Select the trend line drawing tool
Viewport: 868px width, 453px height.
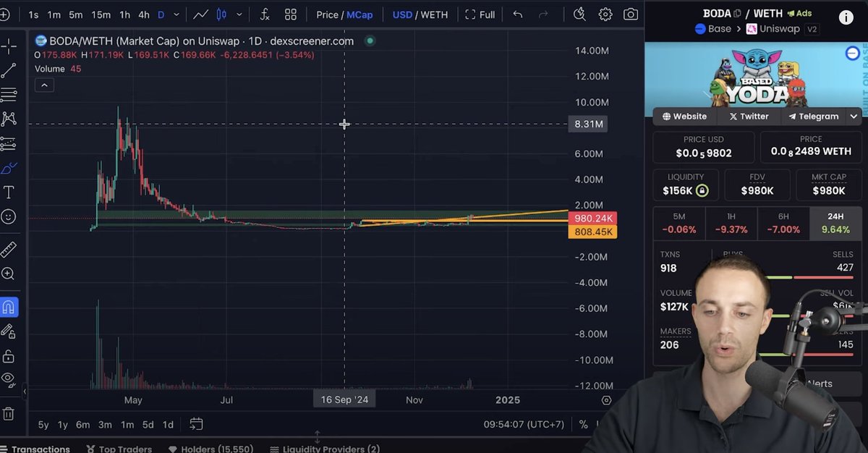click(x=9, y=70)
